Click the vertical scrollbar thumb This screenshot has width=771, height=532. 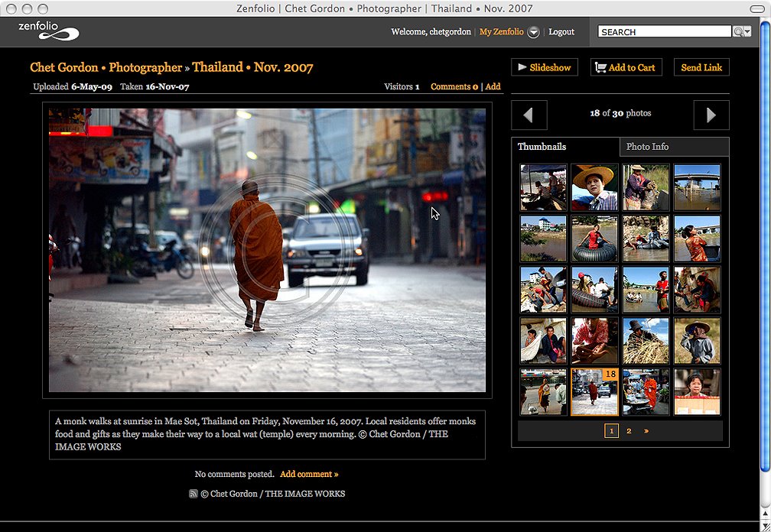click(765, 248)
